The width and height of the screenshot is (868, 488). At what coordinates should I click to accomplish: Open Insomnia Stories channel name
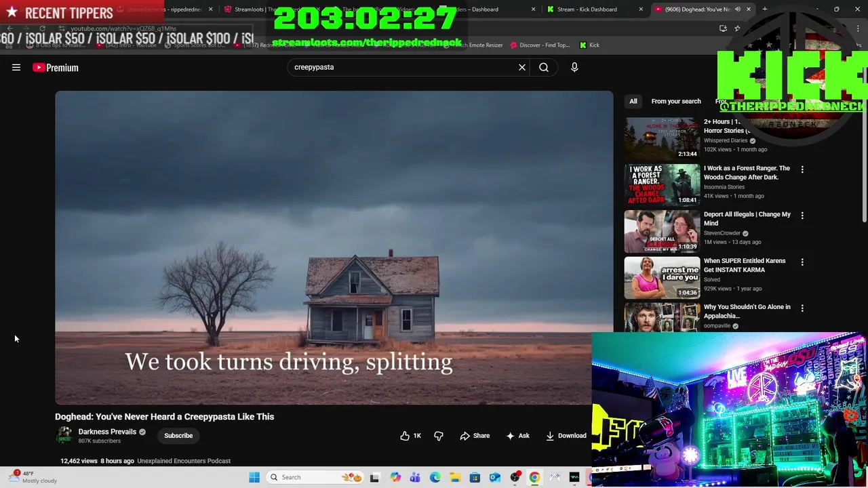[x=724, y=187]
